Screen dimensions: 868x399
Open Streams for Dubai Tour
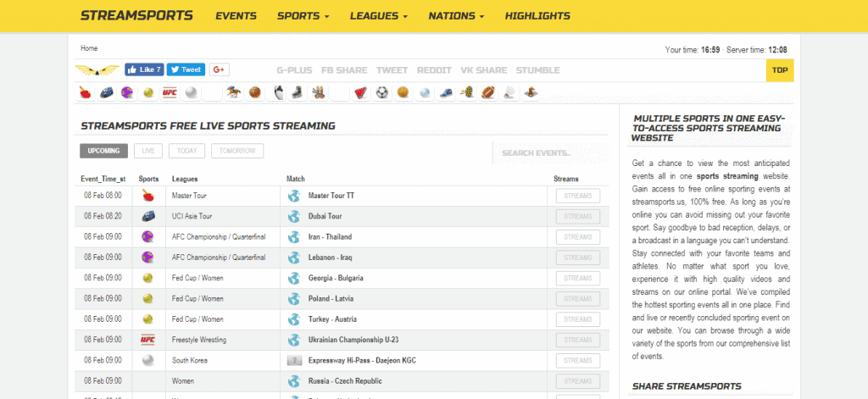578,216
